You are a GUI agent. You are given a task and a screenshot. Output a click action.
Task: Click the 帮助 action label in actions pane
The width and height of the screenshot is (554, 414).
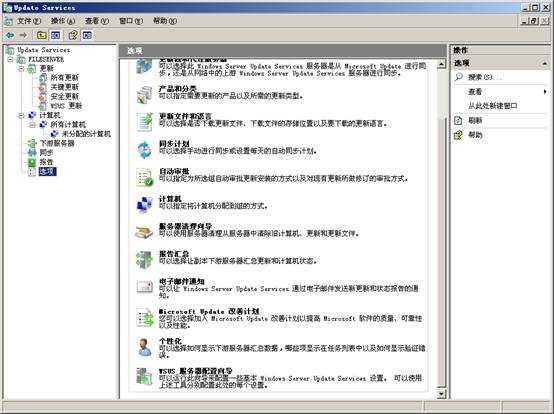[475, 135]
